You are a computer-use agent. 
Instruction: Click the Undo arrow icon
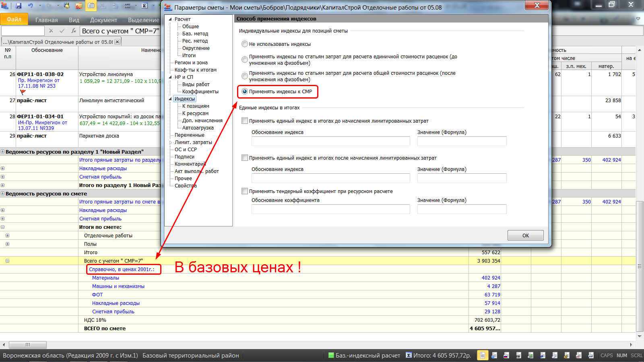tap(31, 6)
